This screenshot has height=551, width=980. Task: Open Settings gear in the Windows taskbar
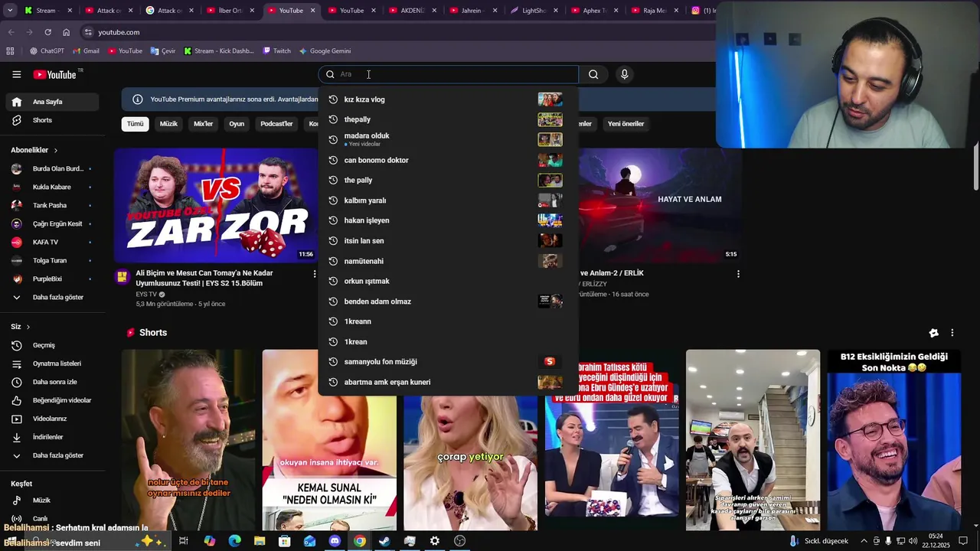[435, 541]
